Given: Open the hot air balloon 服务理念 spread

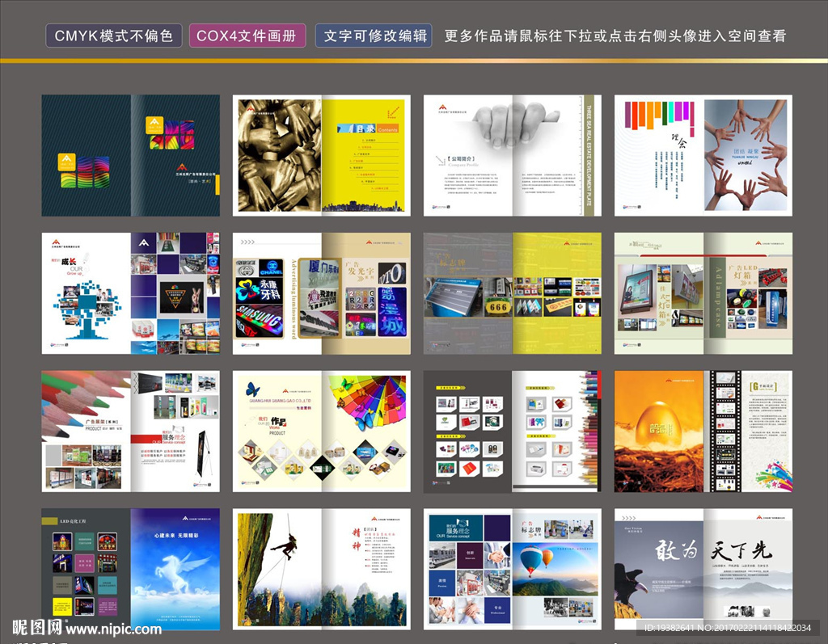Looking at the screenshot, I should pos(512,569).
